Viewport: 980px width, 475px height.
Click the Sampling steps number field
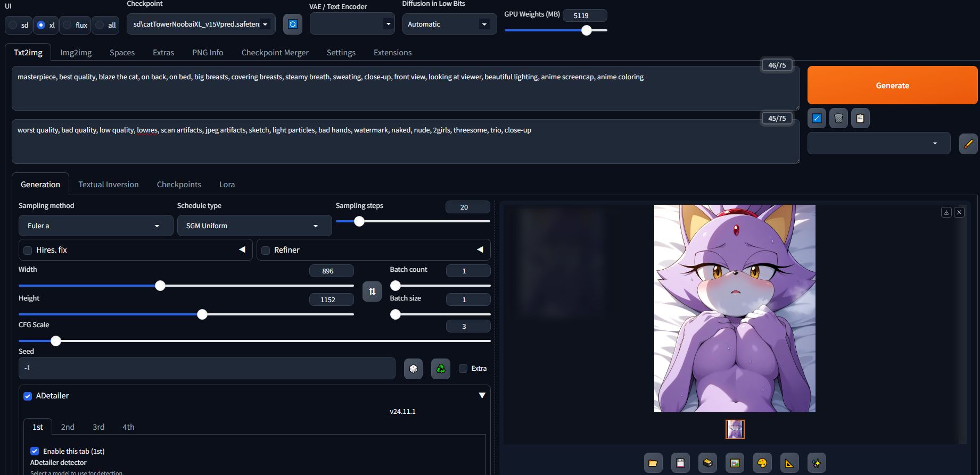(x=467, y=207)
